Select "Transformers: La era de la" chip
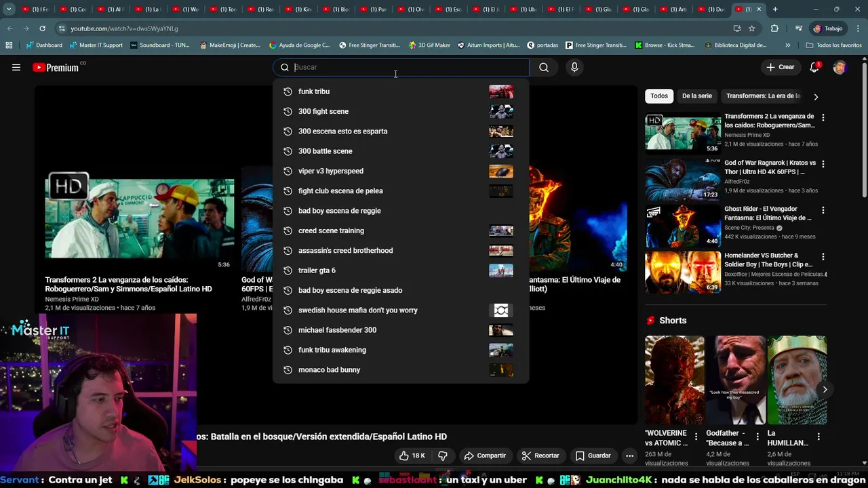 764,96
